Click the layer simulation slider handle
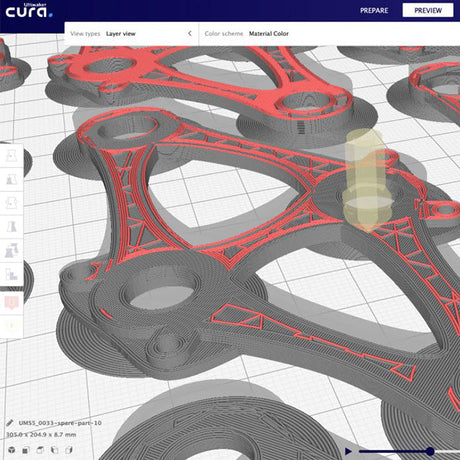This screenshot has height=460, width=460. [430, 452]
